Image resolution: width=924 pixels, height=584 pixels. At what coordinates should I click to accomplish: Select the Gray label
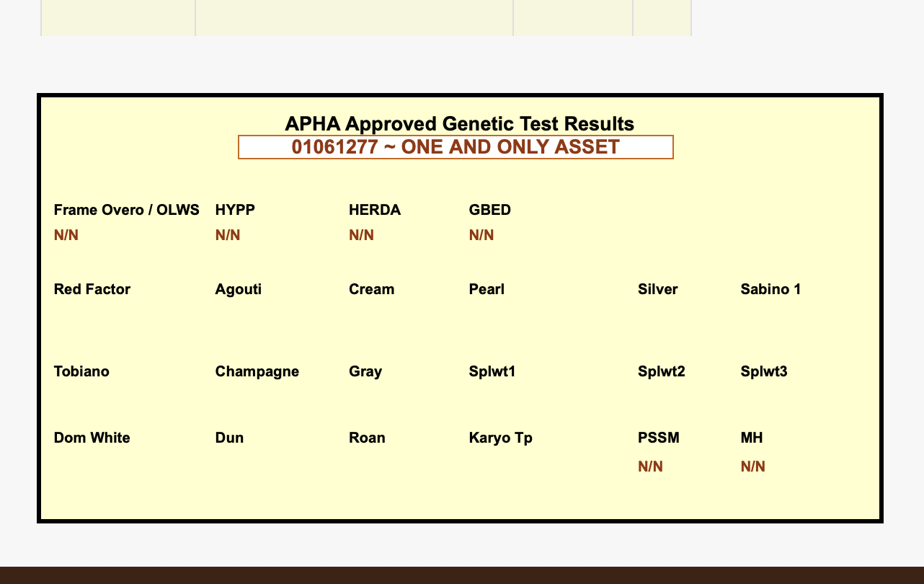pyautogui.click(x=365, y=371)
